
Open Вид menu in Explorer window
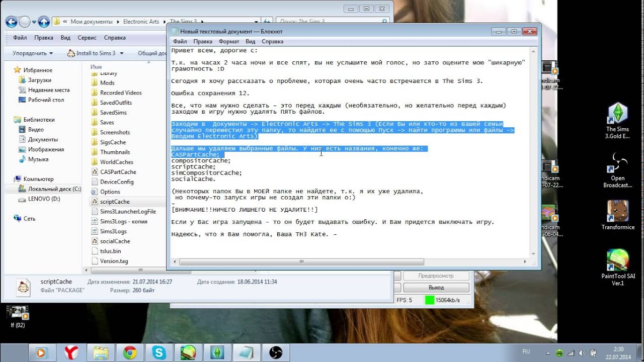tap(65, 38)
